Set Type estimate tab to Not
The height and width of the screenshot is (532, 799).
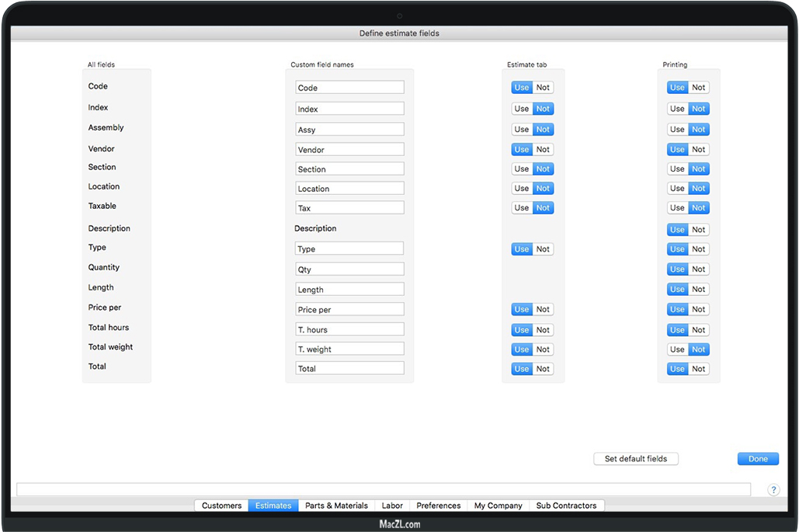pyautogui.click(x=543, y=249)
